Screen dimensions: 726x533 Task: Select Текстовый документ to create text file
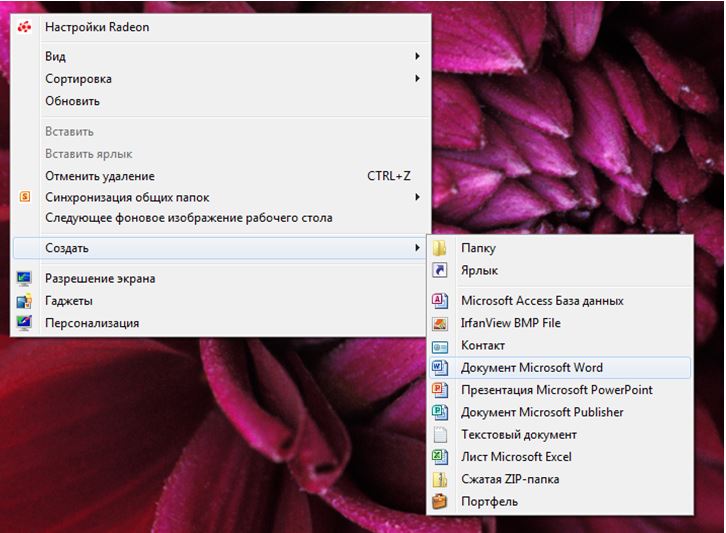518,435
